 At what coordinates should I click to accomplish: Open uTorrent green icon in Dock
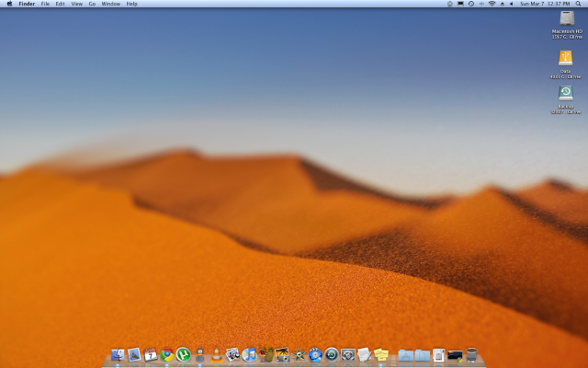tap(184, 355)
